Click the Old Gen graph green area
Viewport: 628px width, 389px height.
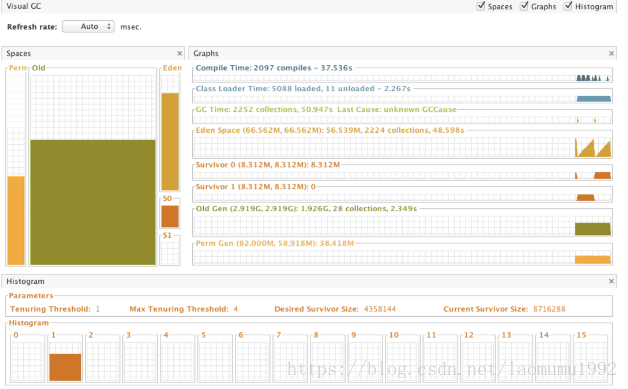tap(592, 229)
